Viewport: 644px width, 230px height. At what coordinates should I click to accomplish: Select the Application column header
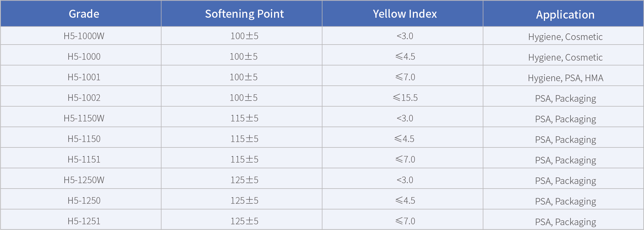click(x=565, y=15)
